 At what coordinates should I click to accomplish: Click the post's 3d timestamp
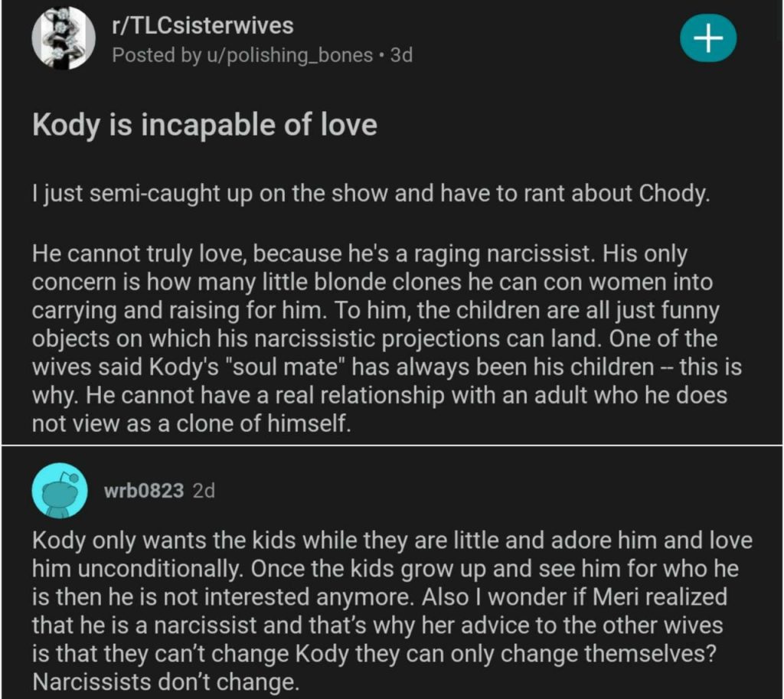tap(401, 56)
